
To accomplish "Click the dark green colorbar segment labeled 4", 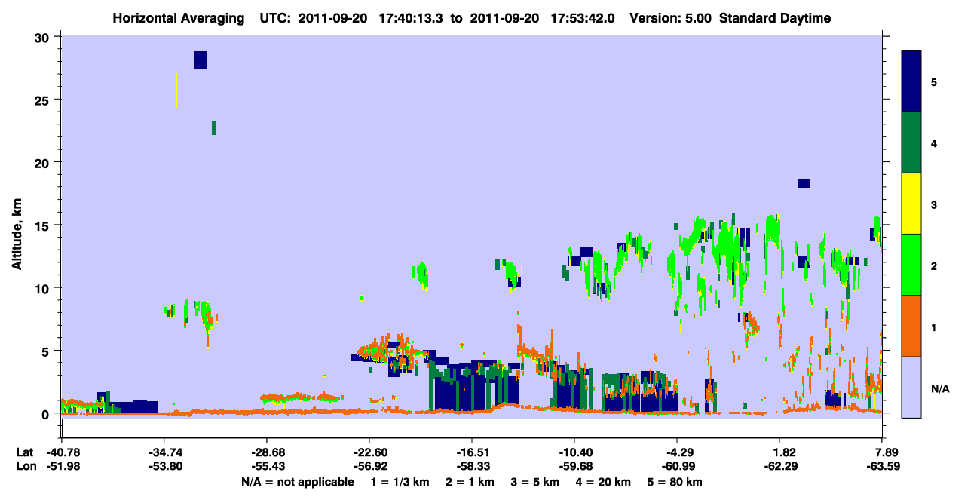I will point(911,143).
